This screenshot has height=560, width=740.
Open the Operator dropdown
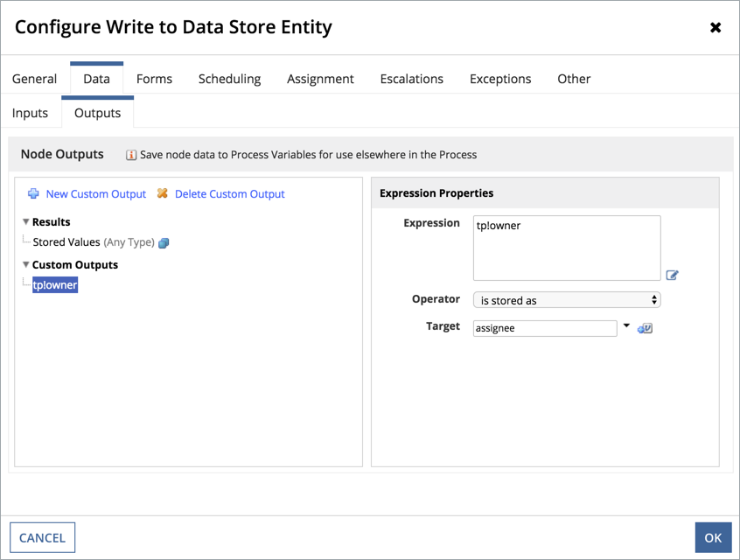point(566,300)
